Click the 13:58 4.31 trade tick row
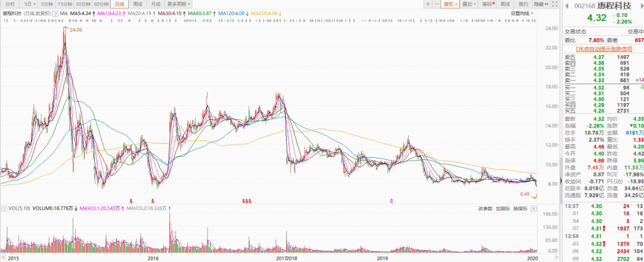644x262 pixels. 603,236
